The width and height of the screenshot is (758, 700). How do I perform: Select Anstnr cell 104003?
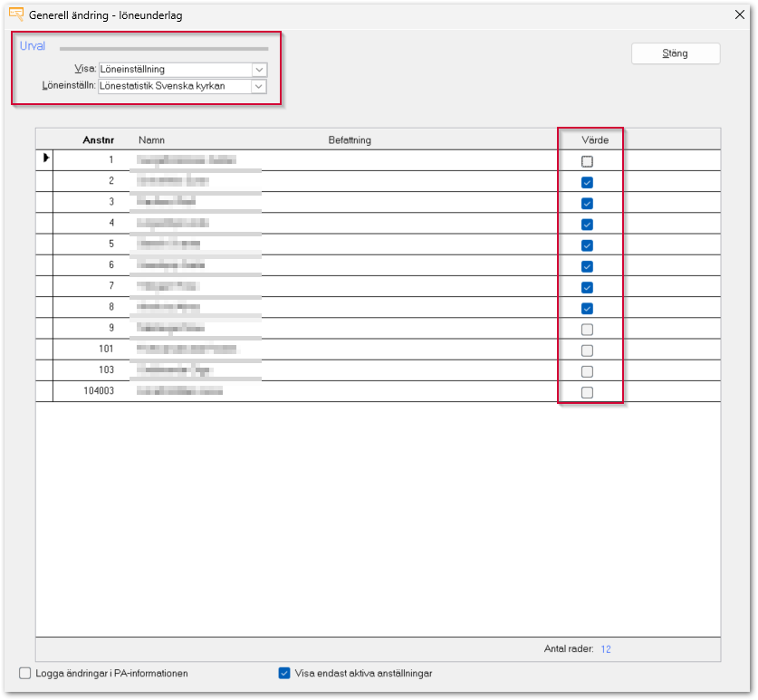pyautogui.click(x=99, y=390)
